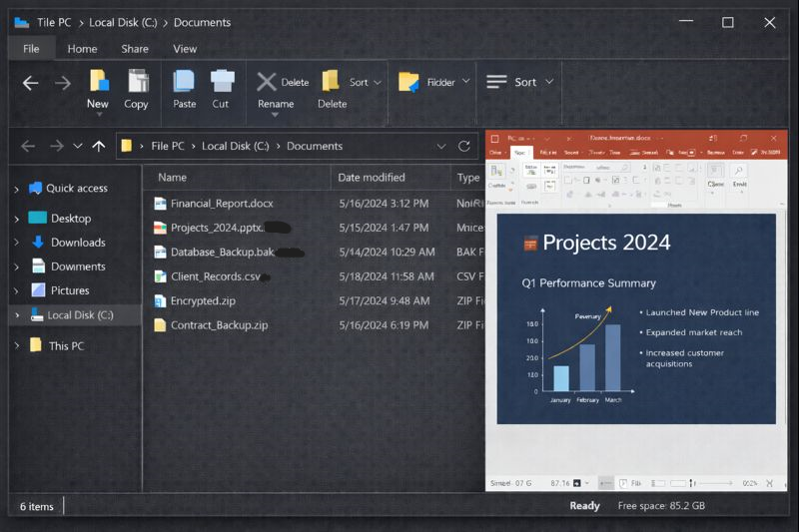The width and height of the screenshot is (799, 532).
Task: Switch to the View ribbon tab
Action: [x=185, y=49]
